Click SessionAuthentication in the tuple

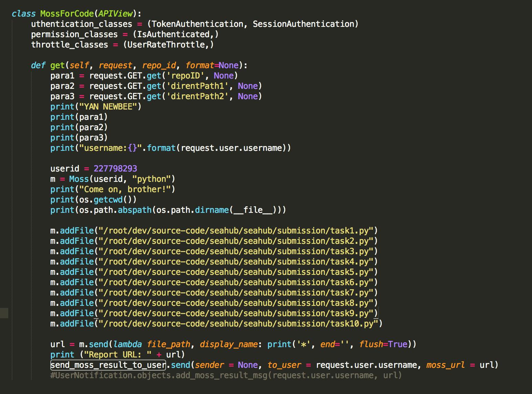point(303,24)
